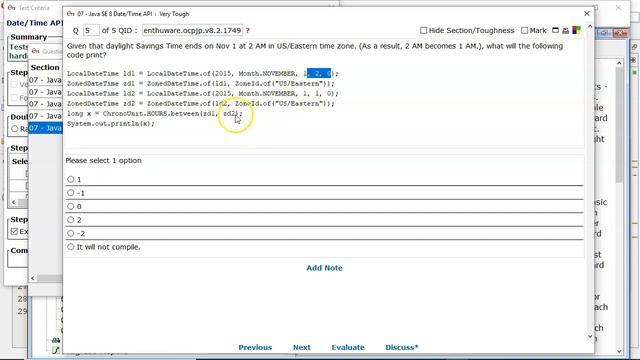Select 'It will not compile.' option
The width and height of the screenshot is (640, 360).
pos(71,247)
